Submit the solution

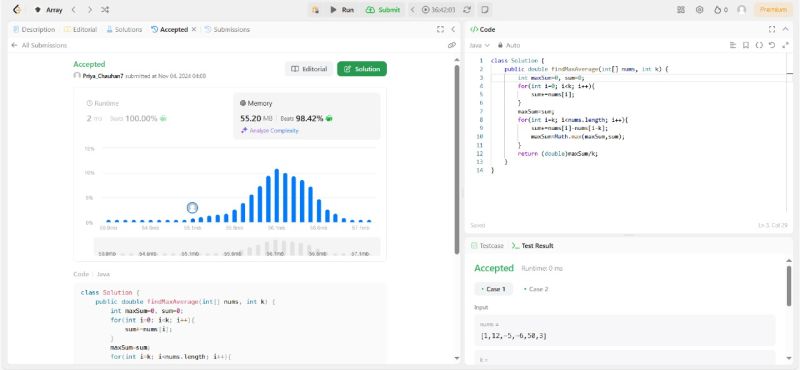pyautogui.click(x=383, y=10)
